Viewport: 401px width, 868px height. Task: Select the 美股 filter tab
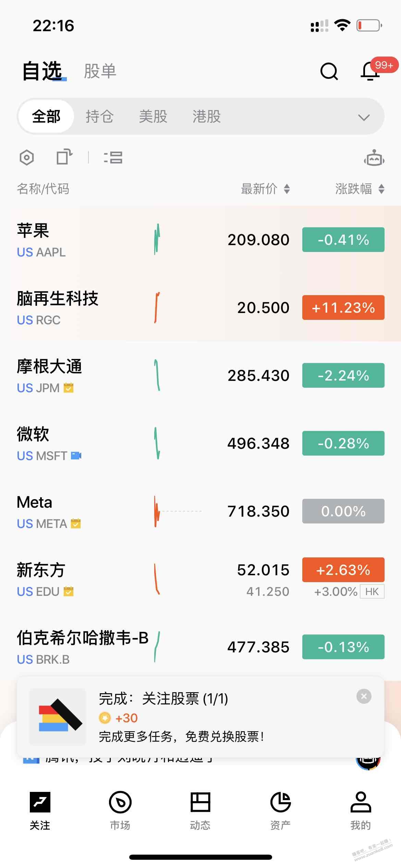point(153,117)
